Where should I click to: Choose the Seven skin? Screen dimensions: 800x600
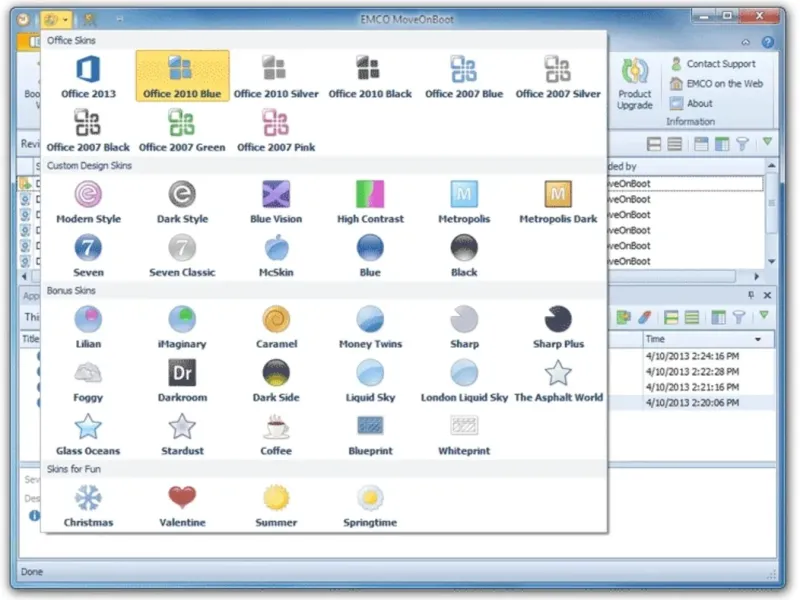(88, 255)
